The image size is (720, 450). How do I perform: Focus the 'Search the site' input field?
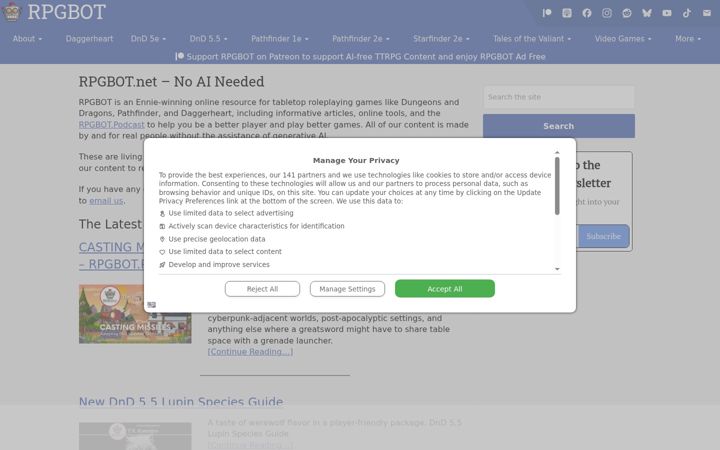point(559,97)
